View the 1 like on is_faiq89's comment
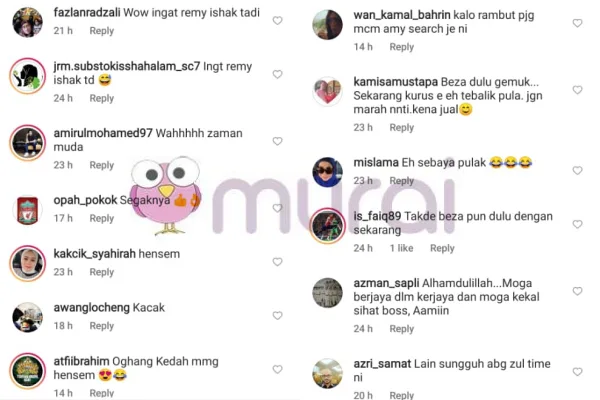Screen dimensions: 600x400 tap(401, 248)
